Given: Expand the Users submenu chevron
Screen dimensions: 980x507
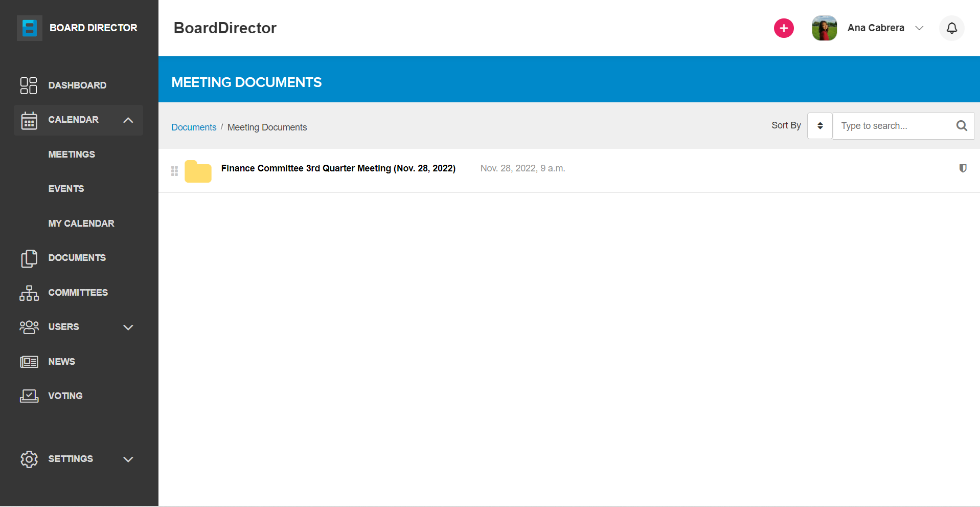Looking at the screenshot, I should pos(128,327).
